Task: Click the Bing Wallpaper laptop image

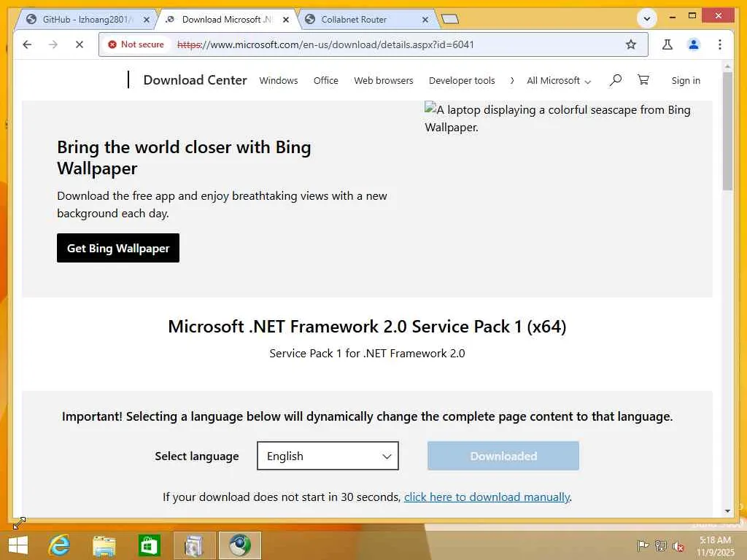Action: [557, 118]
